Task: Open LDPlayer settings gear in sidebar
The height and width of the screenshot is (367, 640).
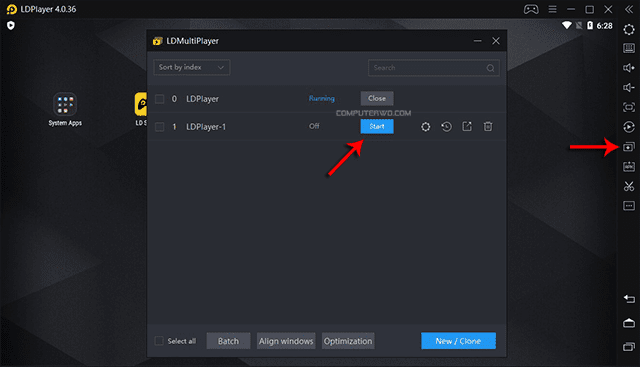Action: tap(629, 29)
